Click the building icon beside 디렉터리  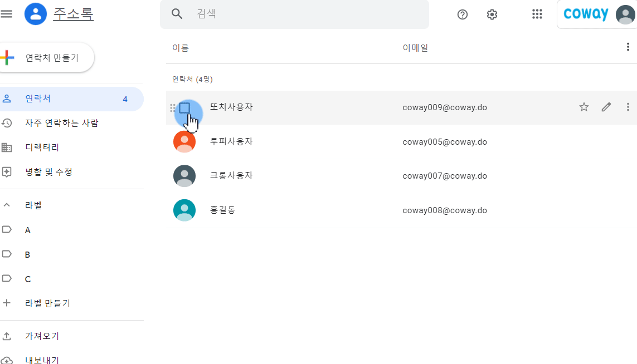(7, 147)
